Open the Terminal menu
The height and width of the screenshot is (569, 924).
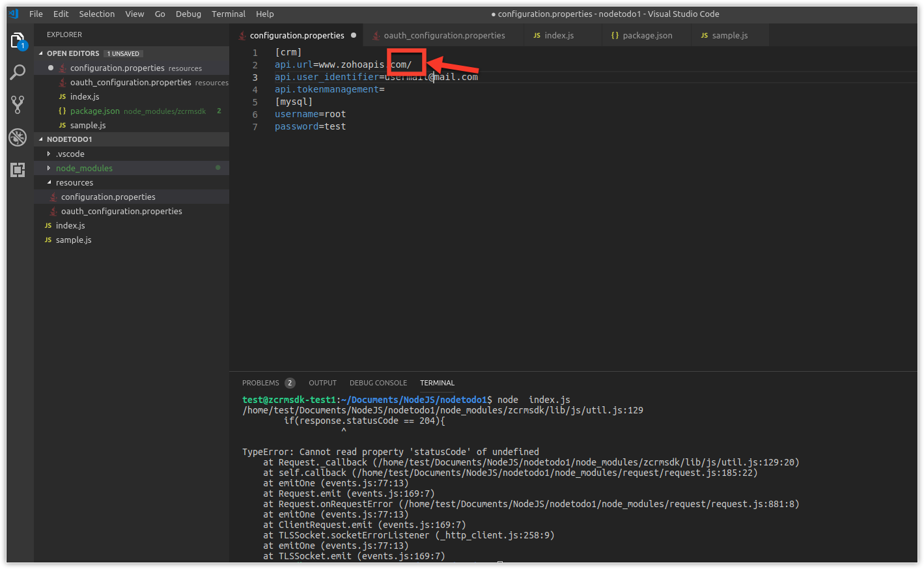pos(229,14)
